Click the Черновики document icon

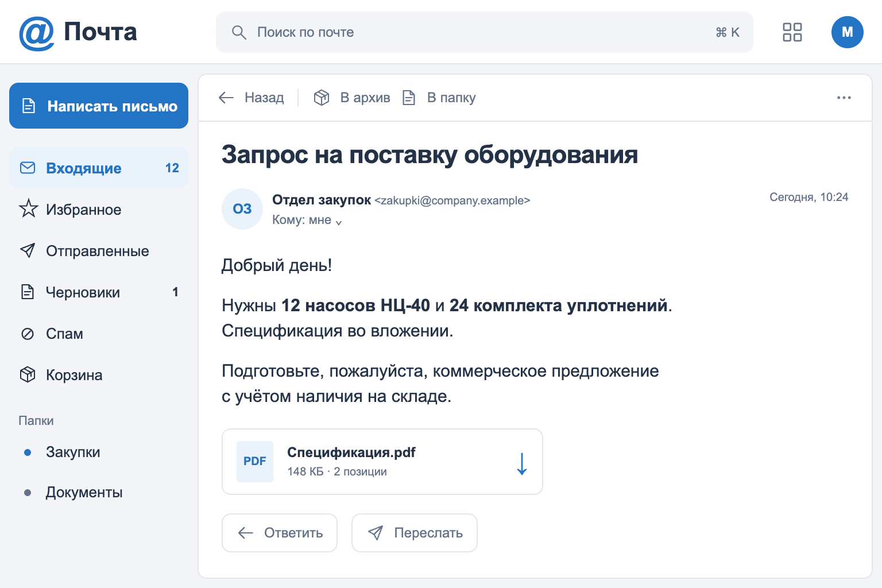pos(28,292)
